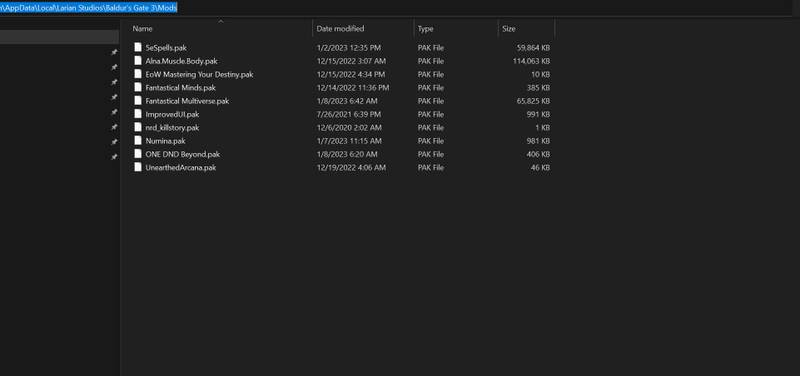Click the date 1/8/2023 6:20 AM
This screenshot has width=800, height=376.
point(347,154)
